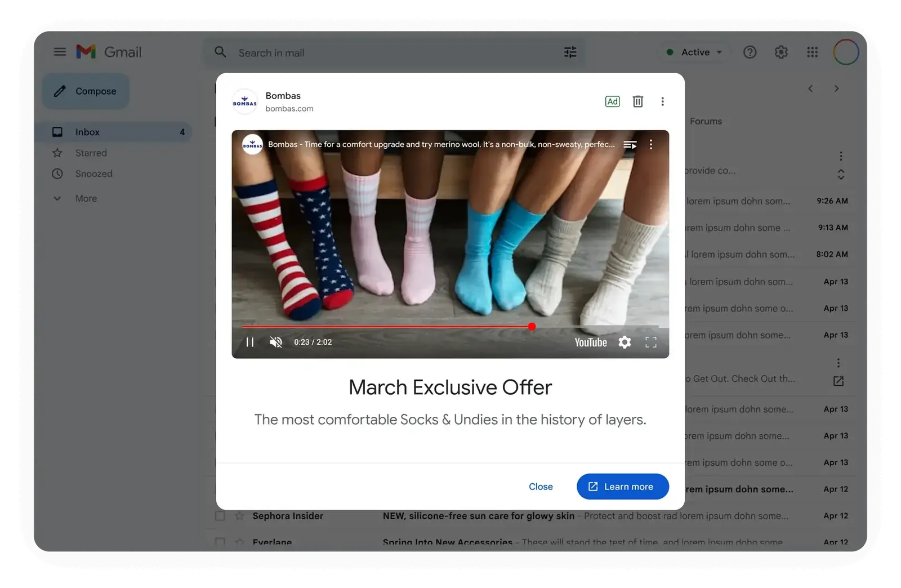Viewport: 901px width, 588px height.
Task: Click the Learn more button
Action: point(623,487)
